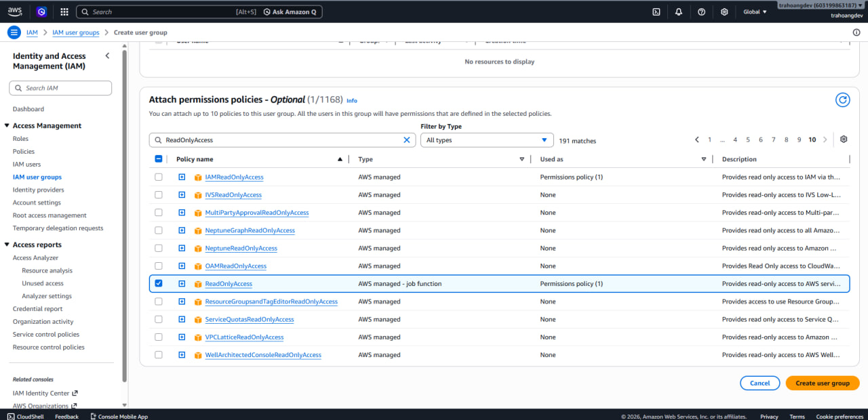Expand WellArchitectedConsoleReadOnlyAccess row details

pyautogui.click(x=182, y=354)
